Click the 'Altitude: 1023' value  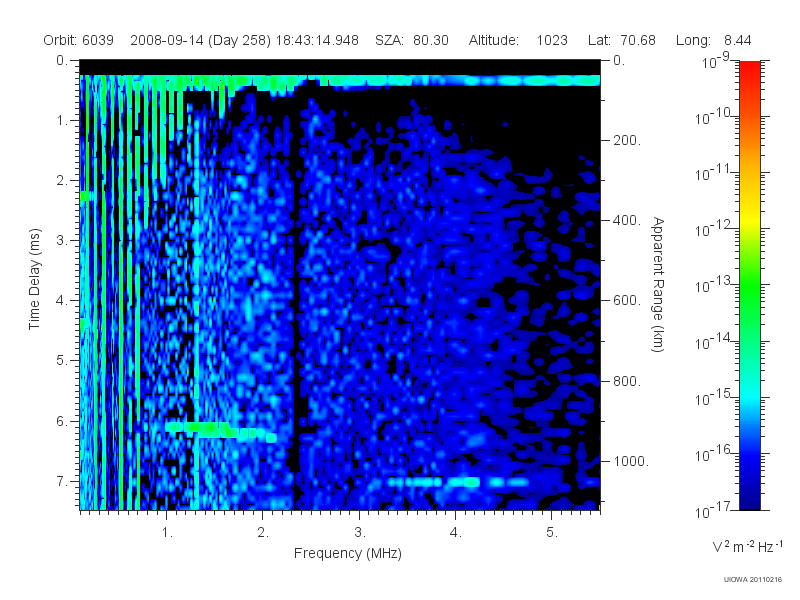pyautogui.click(x=518, y=40)
